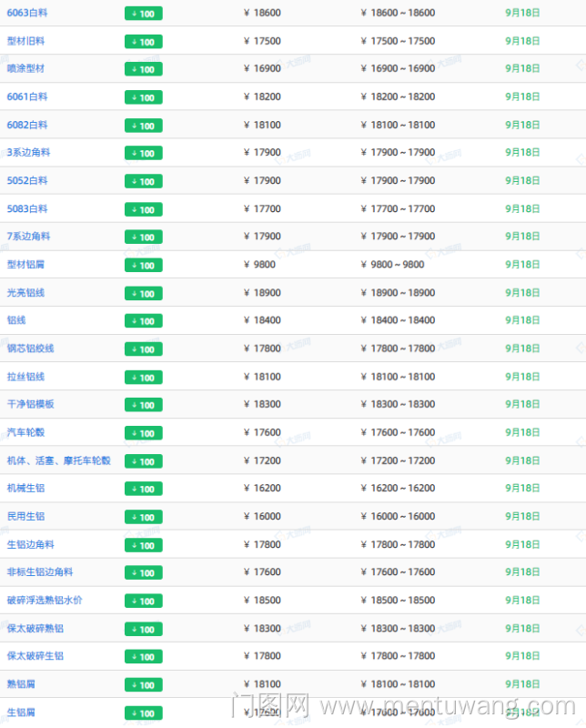Open the 钢芯铝绞线 link

tap(30, 349)
